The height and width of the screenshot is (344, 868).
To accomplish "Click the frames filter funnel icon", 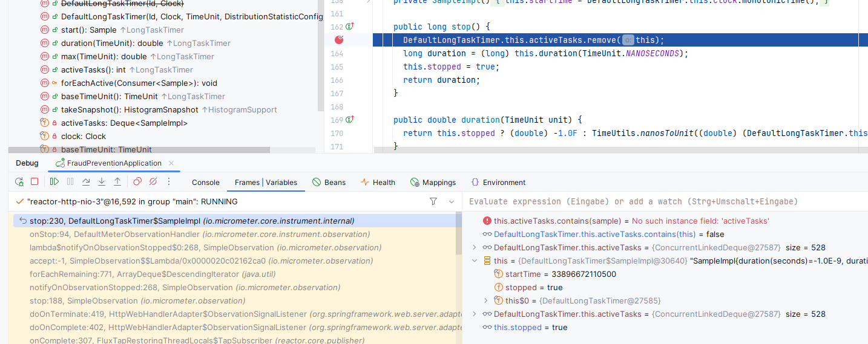I will (433, 201).
